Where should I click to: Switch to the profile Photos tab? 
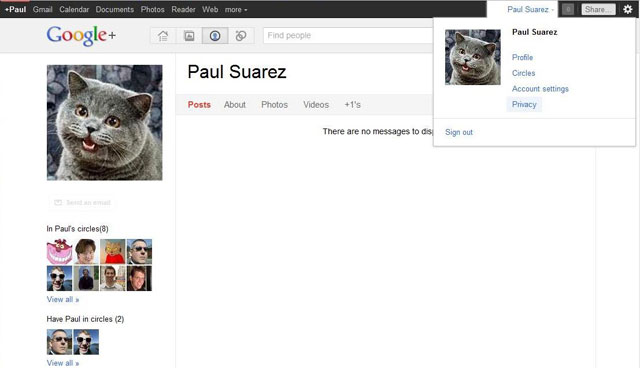(x=274, y=105)
